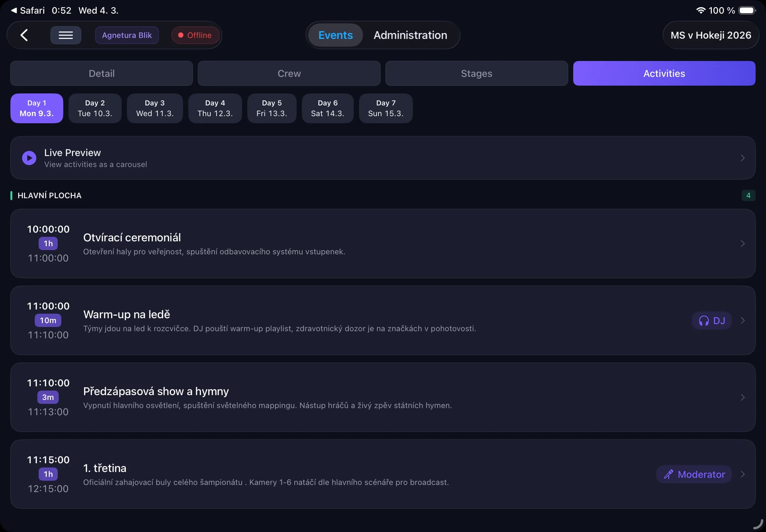
Task: Activate the Stages tab segment
Action: 476,73
